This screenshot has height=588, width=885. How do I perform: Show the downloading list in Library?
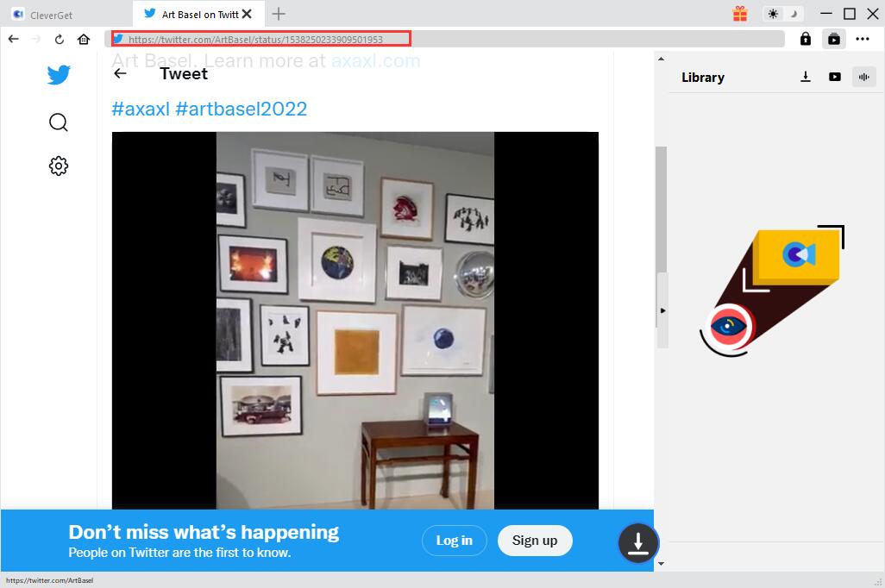tap(806, 77)
